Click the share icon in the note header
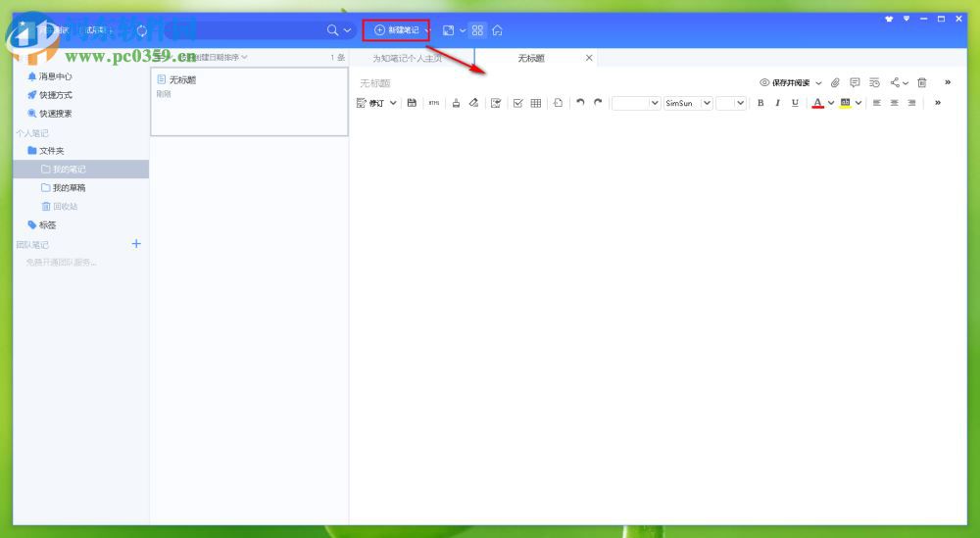 click(x=895, y=82)
